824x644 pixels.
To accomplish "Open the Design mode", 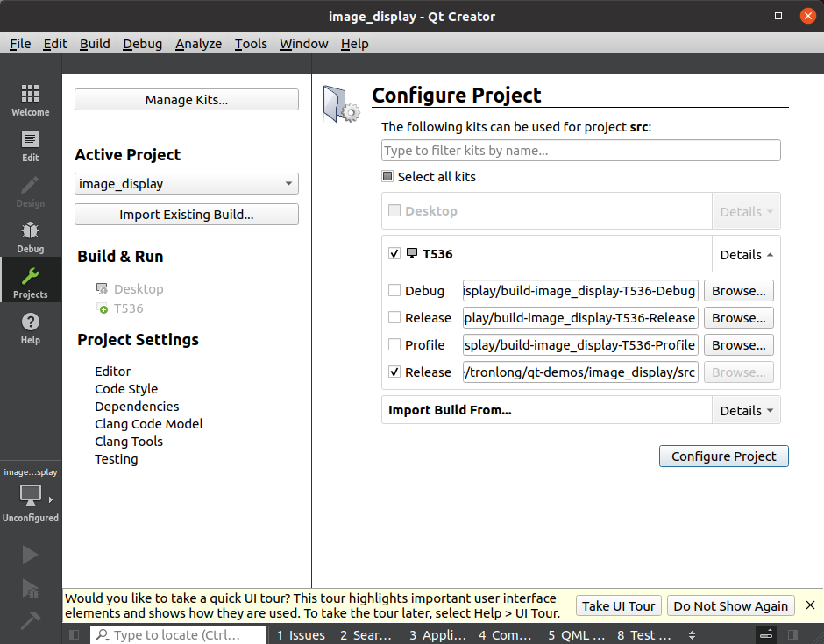I will point(31,191).
